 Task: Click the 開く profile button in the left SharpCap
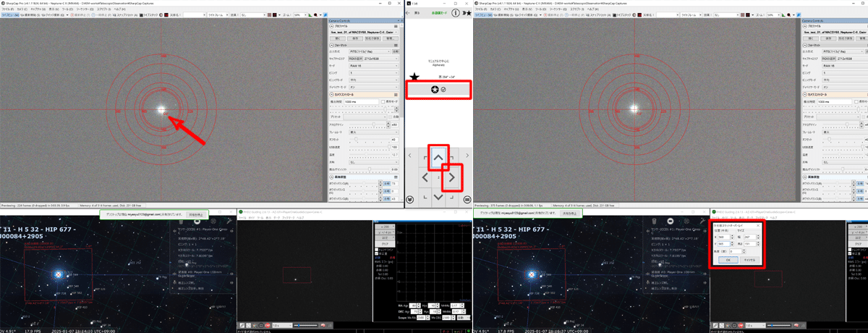tap(338, 38)
